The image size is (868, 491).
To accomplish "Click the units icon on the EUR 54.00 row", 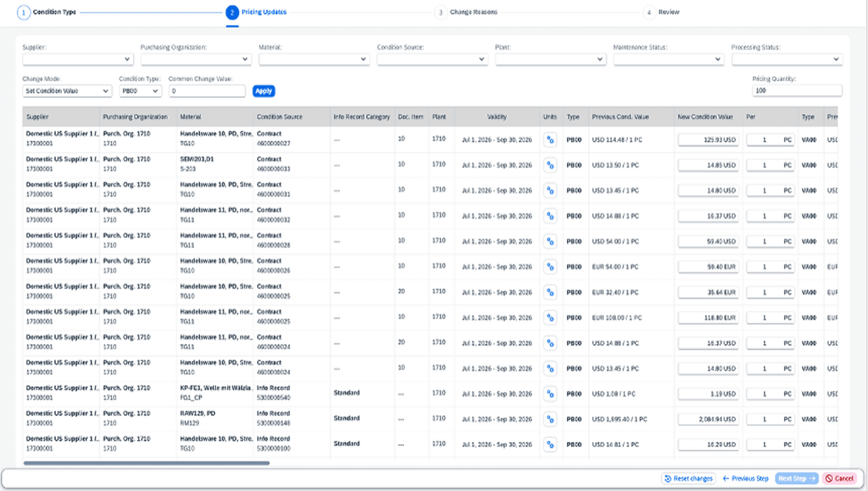I will (550, 267).
